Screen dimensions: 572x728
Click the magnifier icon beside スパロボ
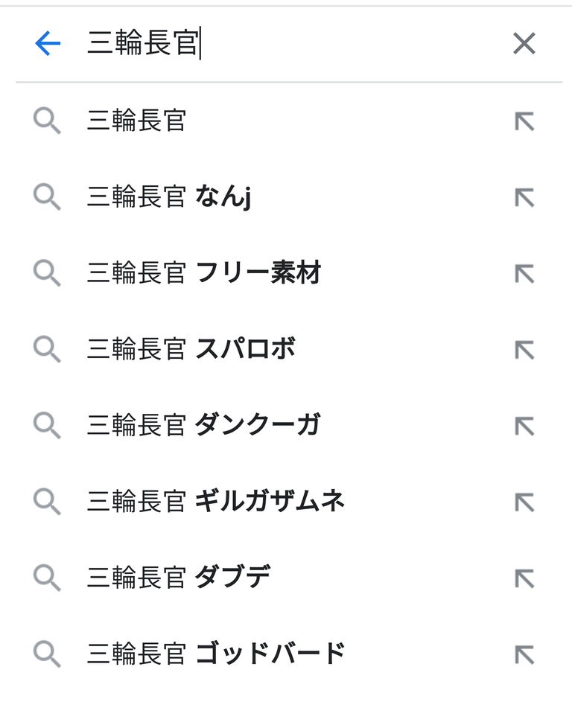tap(47, 349)
